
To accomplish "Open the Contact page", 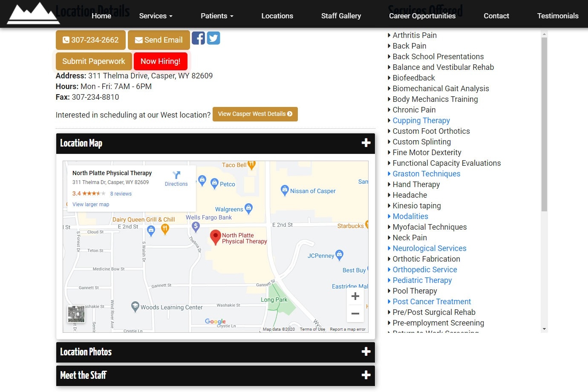I will [496, 16].
